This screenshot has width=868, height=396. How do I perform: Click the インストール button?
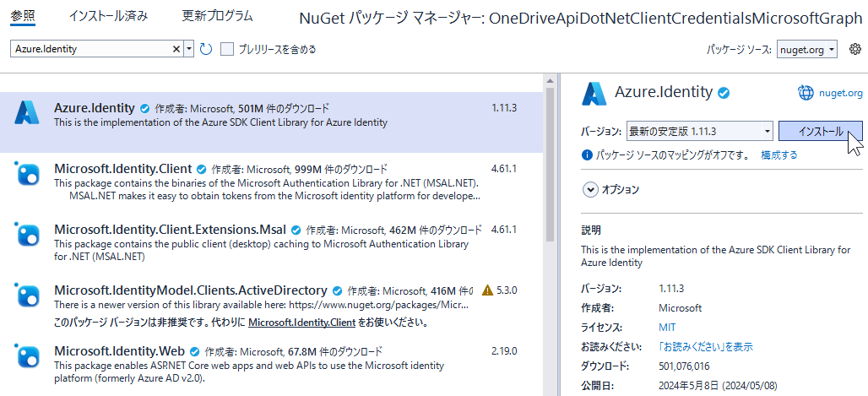tap(821, 131)
